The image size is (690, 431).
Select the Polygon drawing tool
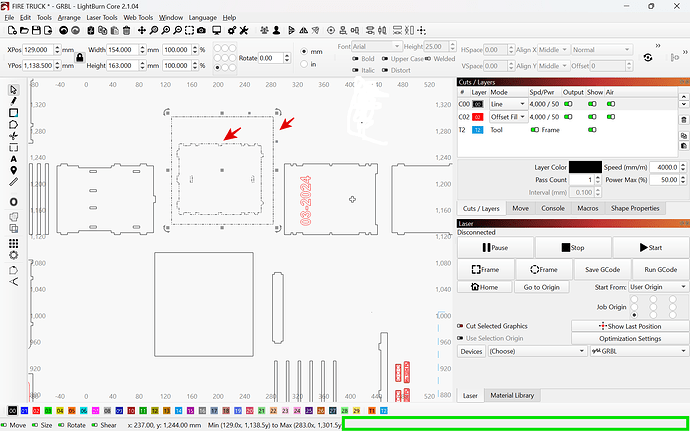[13, 125]
